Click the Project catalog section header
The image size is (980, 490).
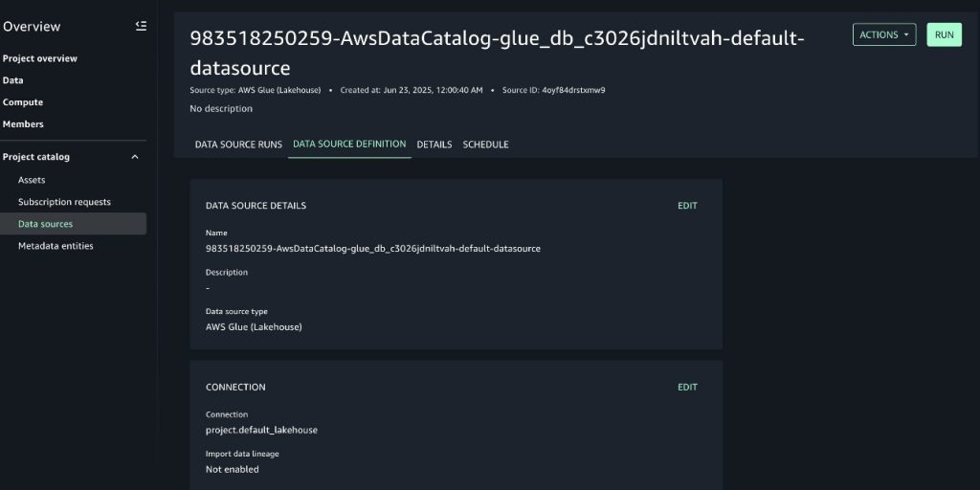pyautogui.click(x=36, y=157)
